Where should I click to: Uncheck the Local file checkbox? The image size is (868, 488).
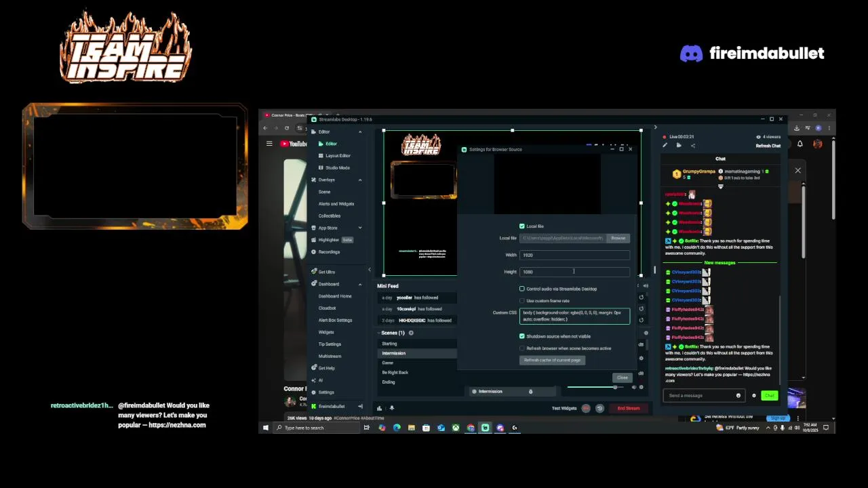(522, 226)
